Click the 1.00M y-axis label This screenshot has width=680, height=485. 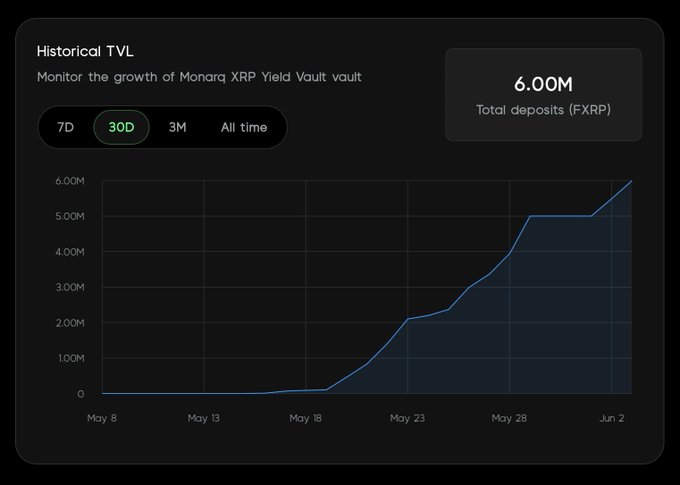pos(71,358)
